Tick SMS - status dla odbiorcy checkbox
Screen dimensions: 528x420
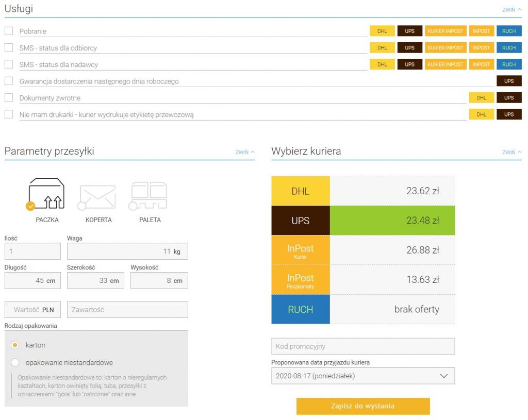coord(9,47)
